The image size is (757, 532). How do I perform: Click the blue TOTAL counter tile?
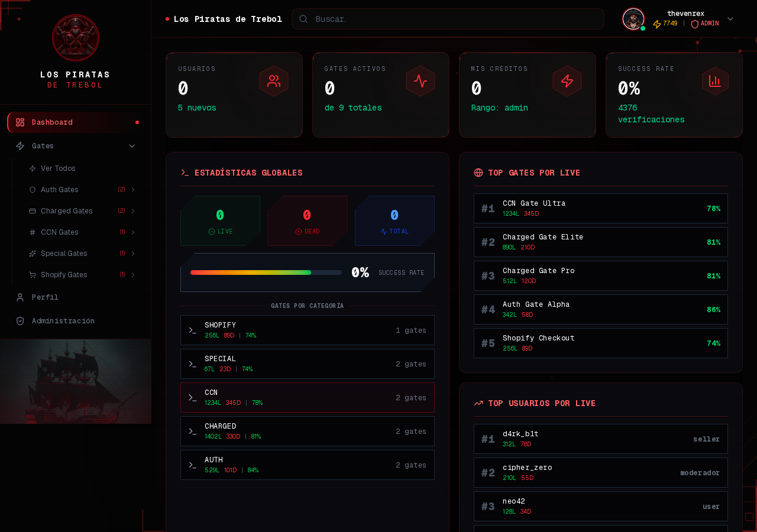coord(394,220)
